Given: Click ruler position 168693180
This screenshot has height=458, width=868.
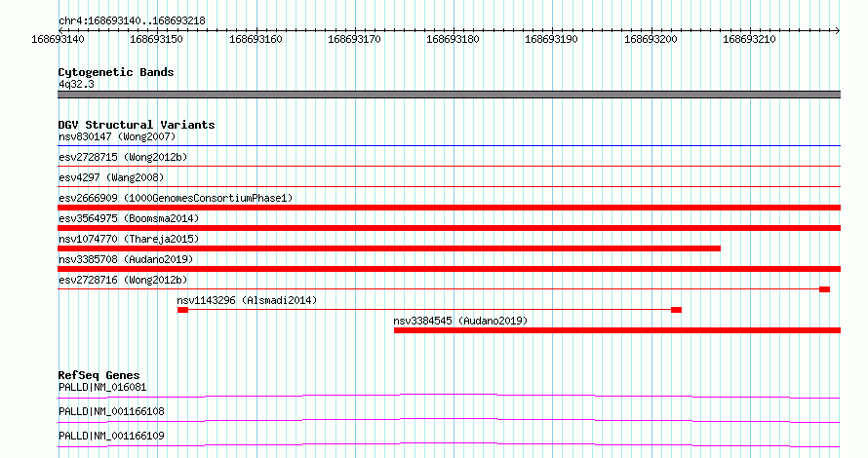Looking at the screenshot, I should point(453,39).
